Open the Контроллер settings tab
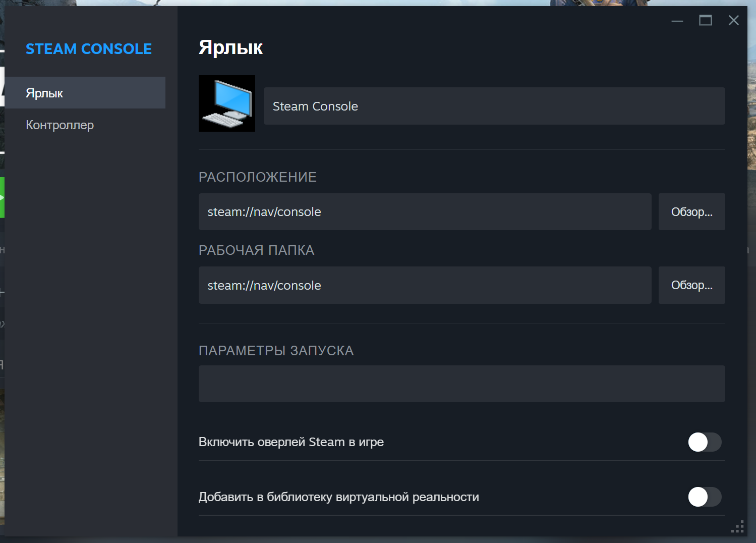 click(x=85, y=125)
